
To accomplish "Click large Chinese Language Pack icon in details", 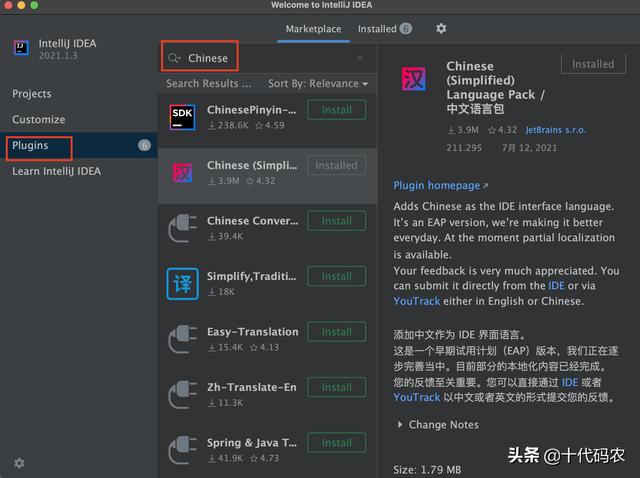I will point(413,79).
